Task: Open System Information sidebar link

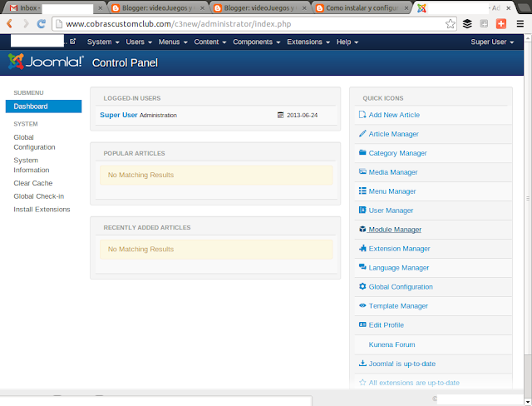Action: click(32, 165)
